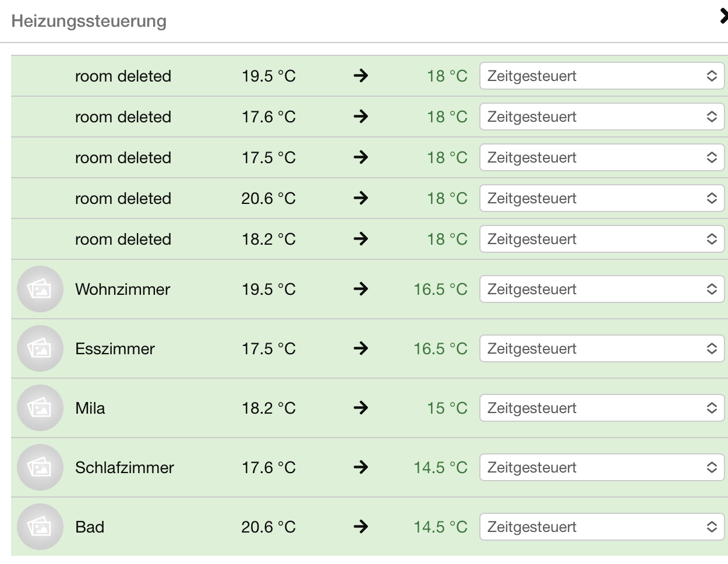Close the Heizungssteuerung panel with the chevron
The height and width of the screenshot is (564, 728).
723,16
